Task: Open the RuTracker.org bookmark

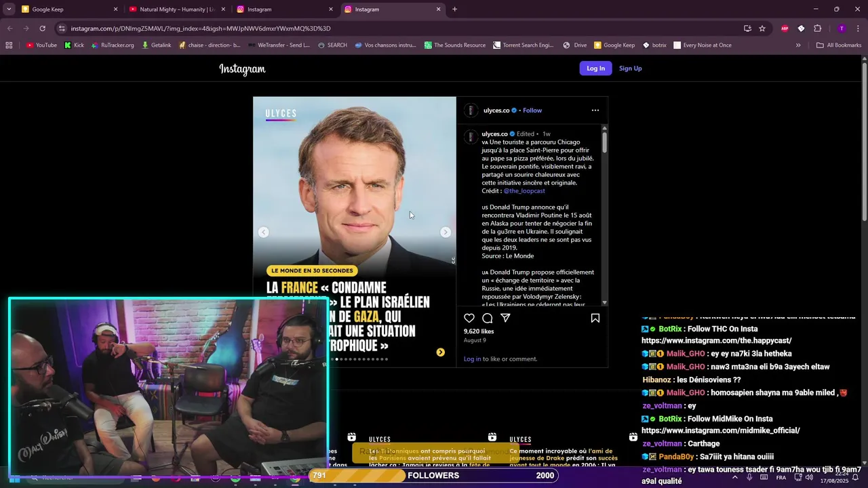Action: coord(113,45)
